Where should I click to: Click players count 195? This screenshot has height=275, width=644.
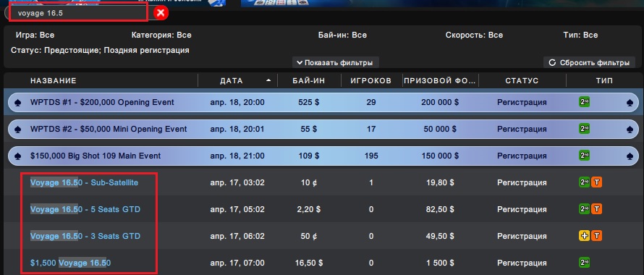371,156
